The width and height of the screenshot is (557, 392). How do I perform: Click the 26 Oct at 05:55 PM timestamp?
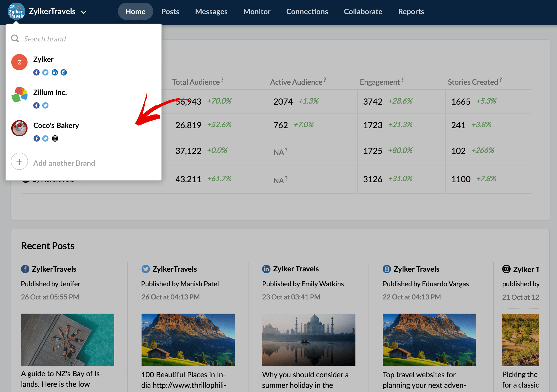click(50, 297)
